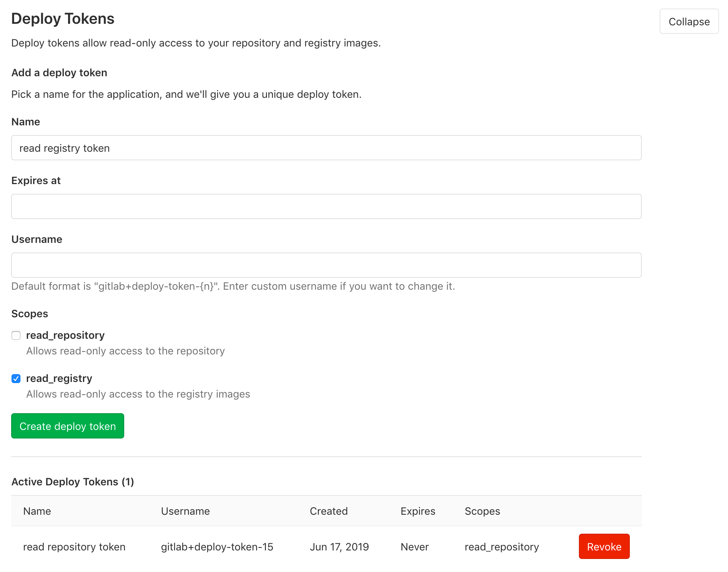Enable the read_repository scope checkbox

(x=16, y=335)
